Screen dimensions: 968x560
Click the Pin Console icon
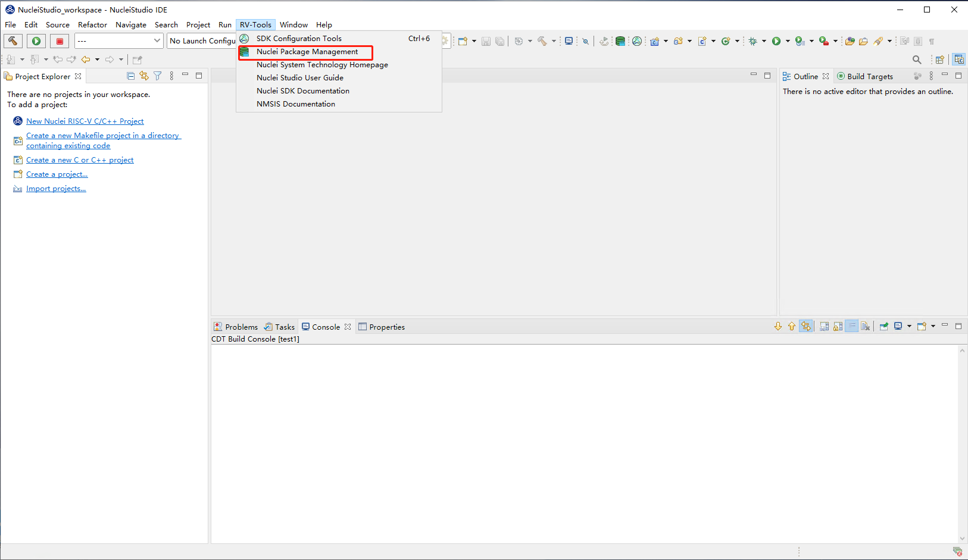pos(884,326)
